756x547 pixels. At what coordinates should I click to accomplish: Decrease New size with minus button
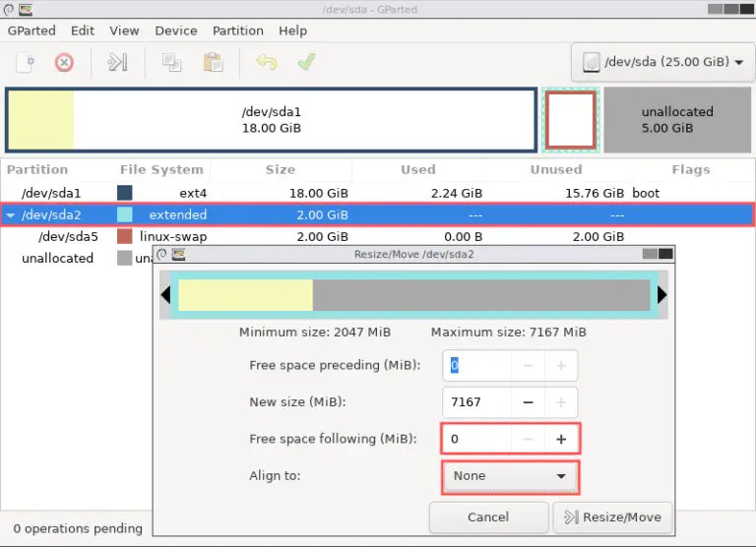(528, 402)
